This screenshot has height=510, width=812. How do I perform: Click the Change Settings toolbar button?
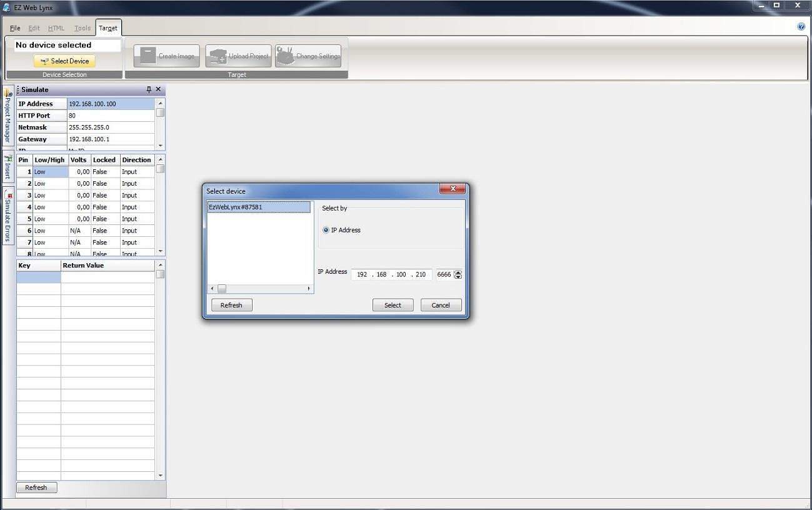[308, 56]
